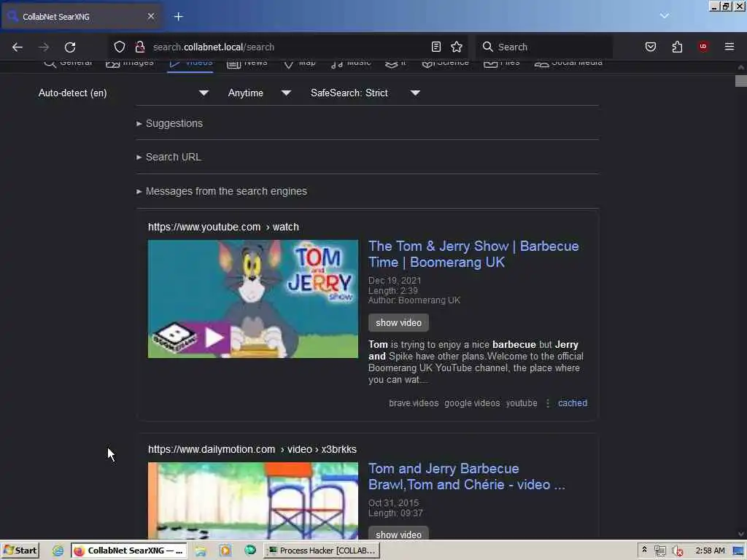Show hidden system tray icons

pos(645,550)
